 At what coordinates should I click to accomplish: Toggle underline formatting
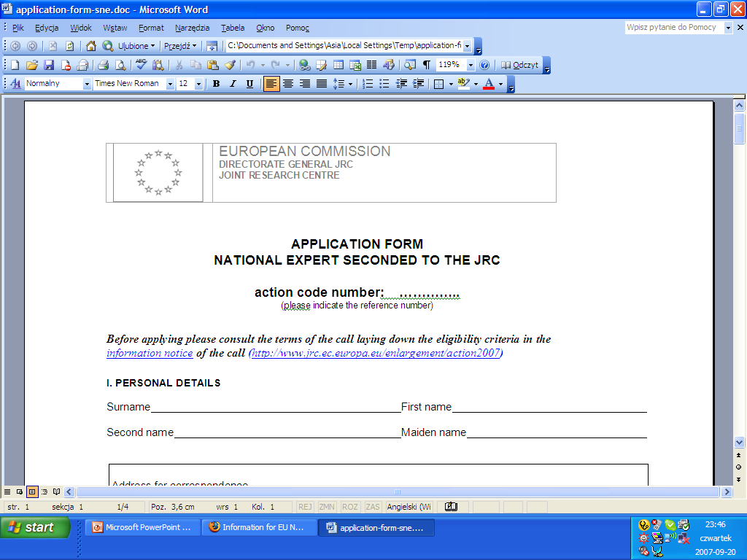249,84
